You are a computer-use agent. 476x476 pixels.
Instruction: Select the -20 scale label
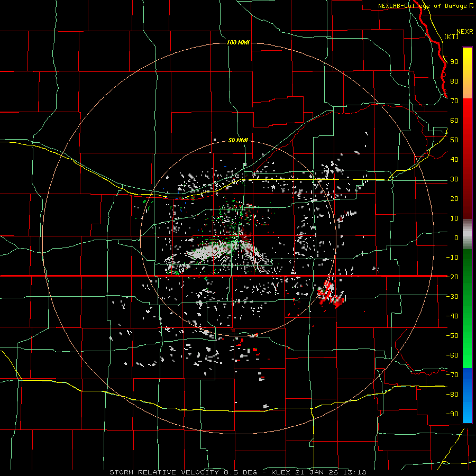click(452, 277)
